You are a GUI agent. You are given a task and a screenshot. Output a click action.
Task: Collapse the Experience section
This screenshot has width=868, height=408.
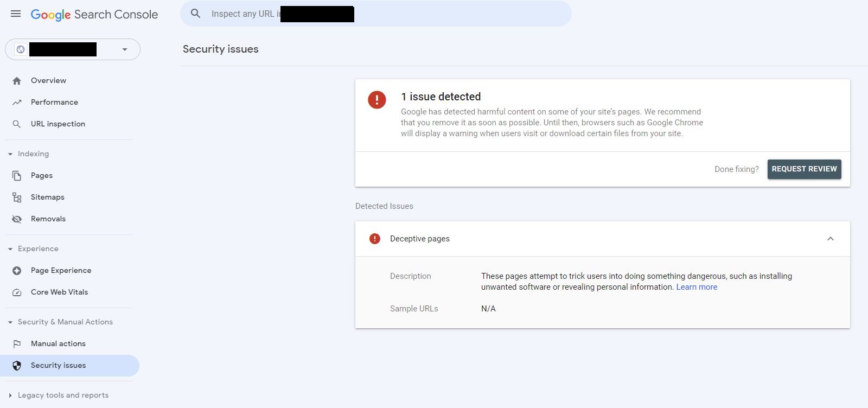[10, 249]
